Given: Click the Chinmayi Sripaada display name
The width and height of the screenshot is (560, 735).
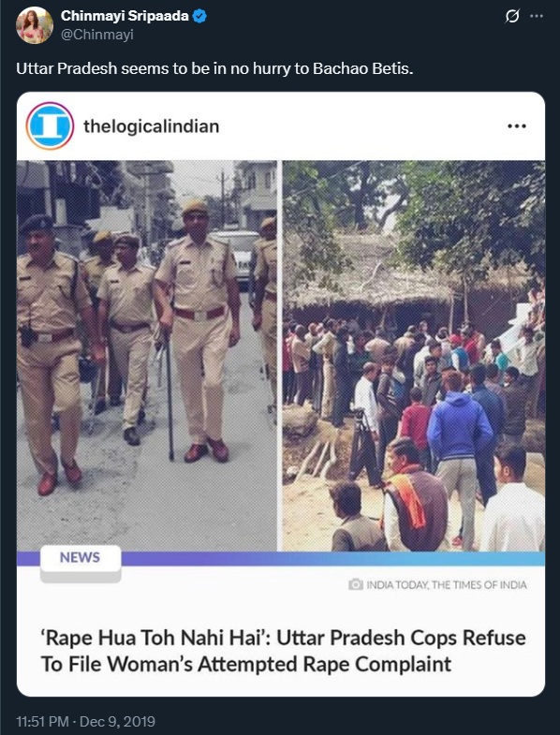Looking at the screenshot, I should (125, 16).
